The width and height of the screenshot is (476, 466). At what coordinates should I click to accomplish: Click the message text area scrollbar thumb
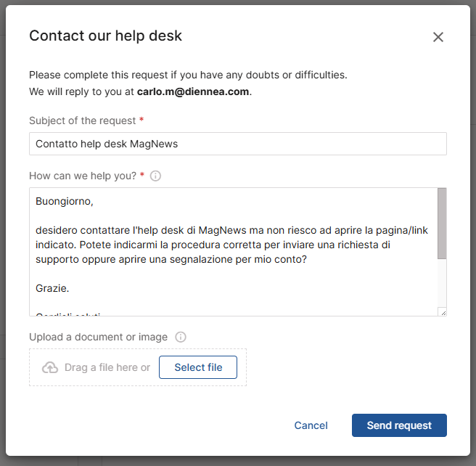(442, 224)
